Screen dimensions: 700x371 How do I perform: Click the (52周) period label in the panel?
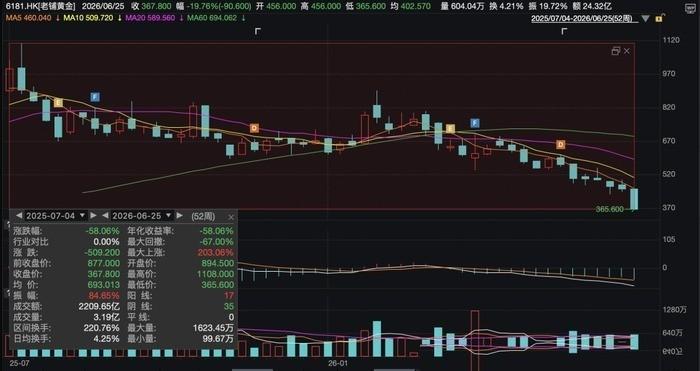point(203,216)
